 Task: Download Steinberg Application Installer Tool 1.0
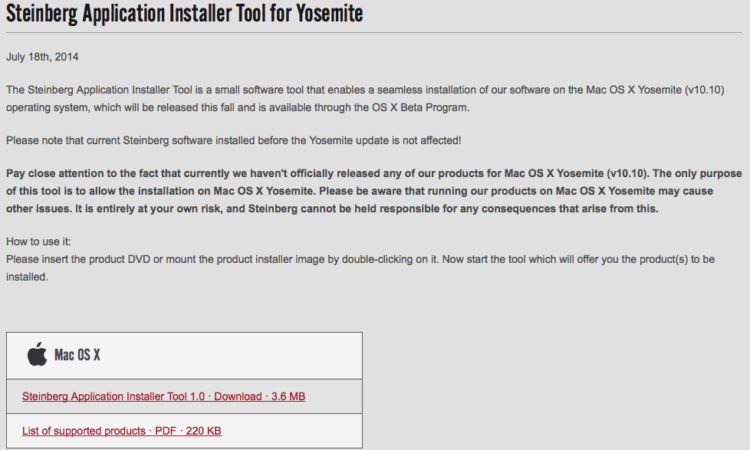pyautogui.click(x=163, y=396)
